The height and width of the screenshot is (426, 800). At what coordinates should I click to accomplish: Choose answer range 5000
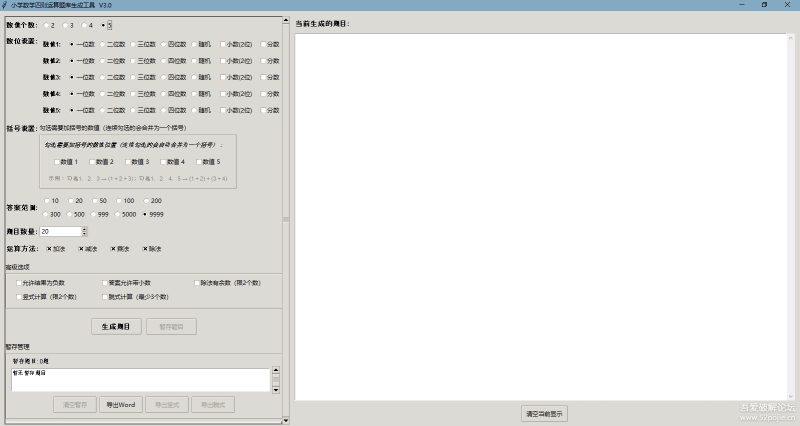pos(126,215)
